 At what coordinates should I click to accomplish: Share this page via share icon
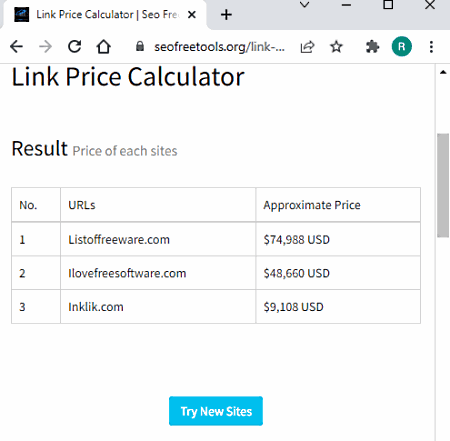point(307,47)
